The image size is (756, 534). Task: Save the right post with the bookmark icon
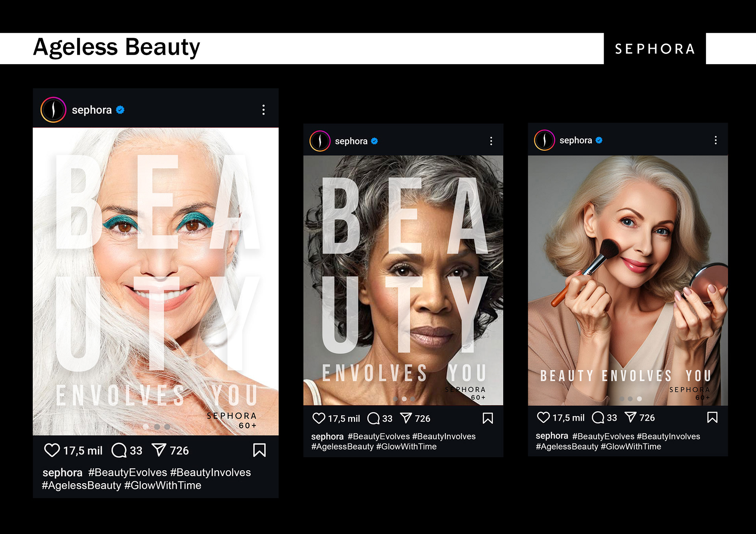pos(712,417)
